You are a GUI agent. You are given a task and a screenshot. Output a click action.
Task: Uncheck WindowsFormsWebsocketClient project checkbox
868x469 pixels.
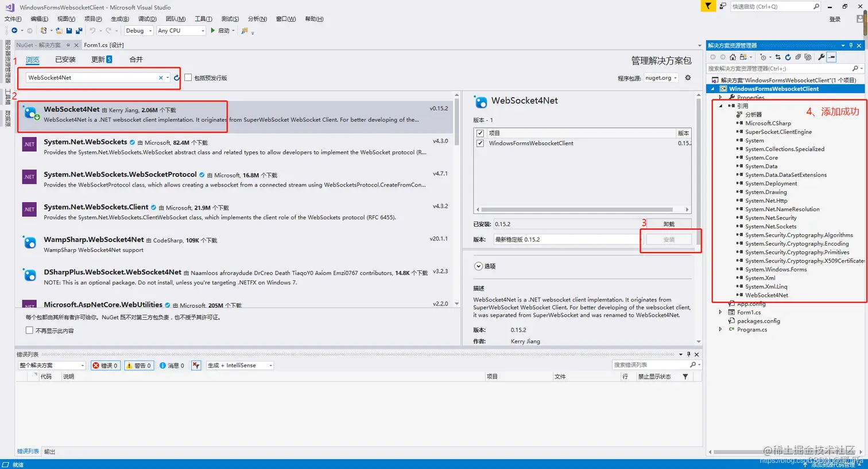pos(480,143)
